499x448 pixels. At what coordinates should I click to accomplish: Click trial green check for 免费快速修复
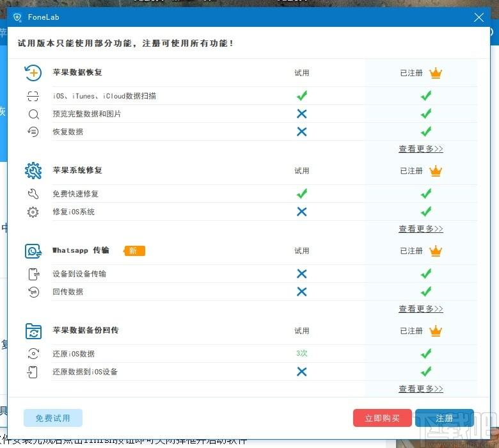302,193
